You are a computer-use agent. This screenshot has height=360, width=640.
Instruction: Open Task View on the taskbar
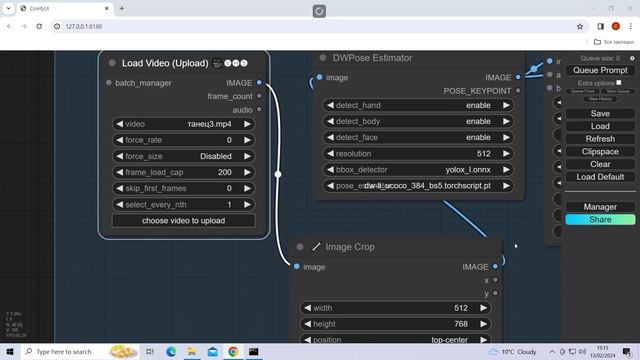[150, 351]
